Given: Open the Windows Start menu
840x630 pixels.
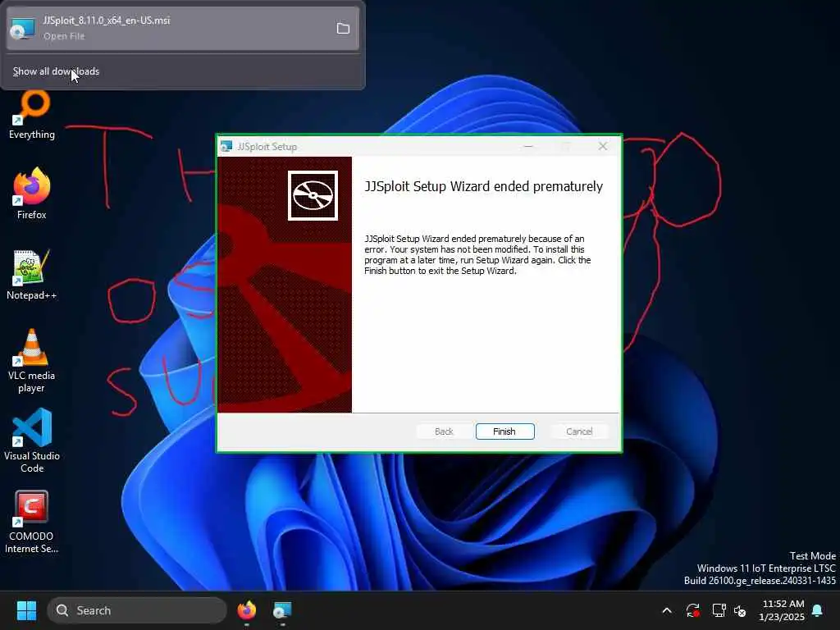Looking at the screenshot, I should point(26,610).
